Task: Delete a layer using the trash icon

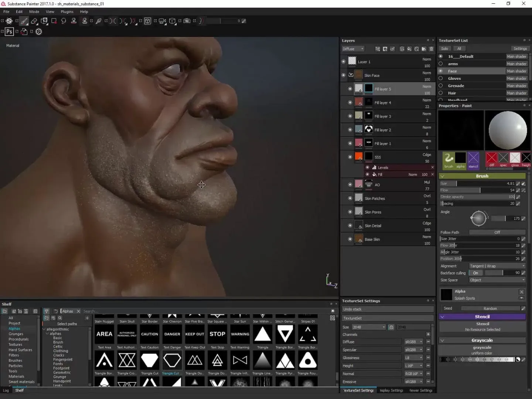Action: pos(431,49)
